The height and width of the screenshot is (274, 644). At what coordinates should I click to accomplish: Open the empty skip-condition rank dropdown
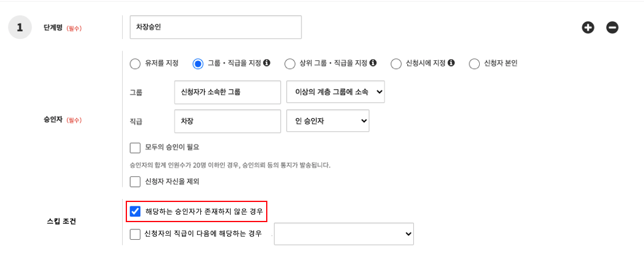tap(344, 234)
